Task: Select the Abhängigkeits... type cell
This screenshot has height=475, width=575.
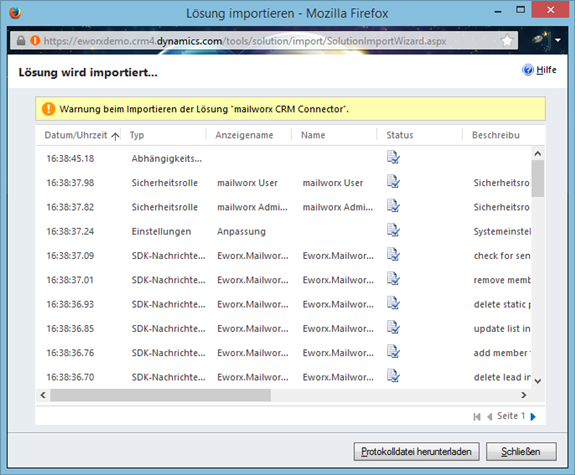Action: tap(167, 158)
